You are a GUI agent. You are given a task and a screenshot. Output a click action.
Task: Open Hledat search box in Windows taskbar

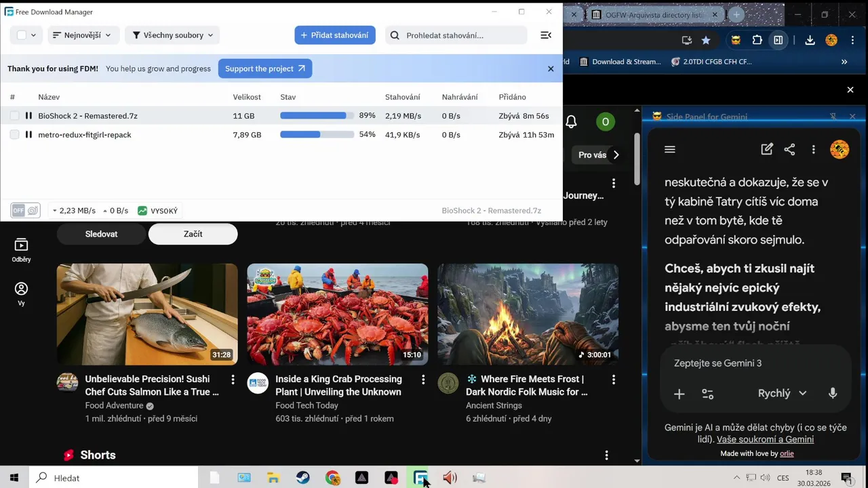pos(113,478)
